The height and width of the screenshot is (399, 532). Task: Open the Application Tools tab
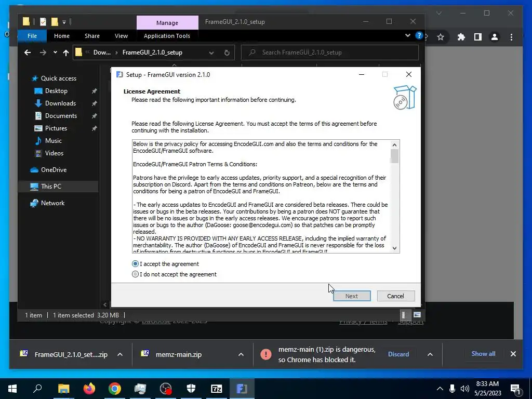point(167,36)
